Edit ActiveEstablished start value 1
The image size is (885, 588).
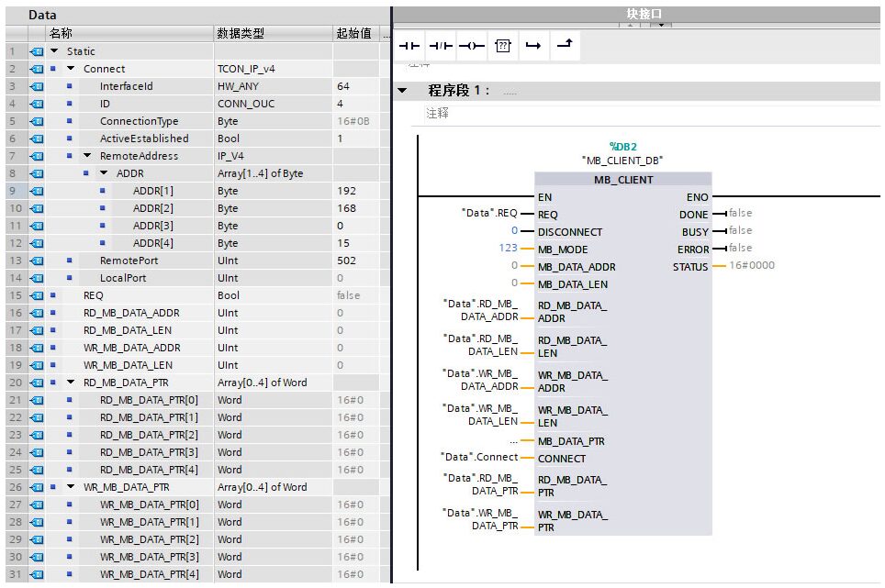click(357, 139)
